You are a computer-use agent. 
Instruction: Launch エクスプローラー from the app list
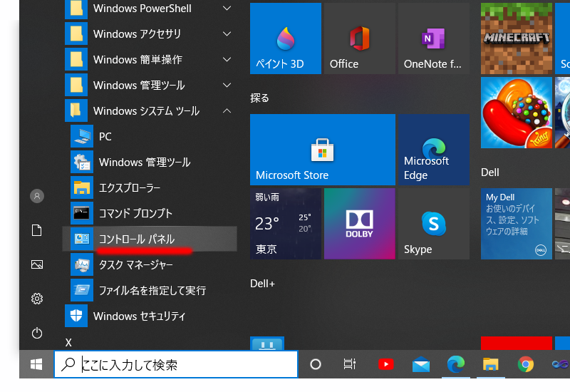coord(150,187)
